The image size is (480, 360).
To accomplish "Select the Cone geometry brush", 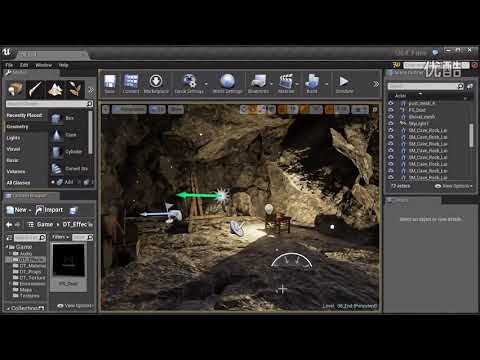I will 69,135.
